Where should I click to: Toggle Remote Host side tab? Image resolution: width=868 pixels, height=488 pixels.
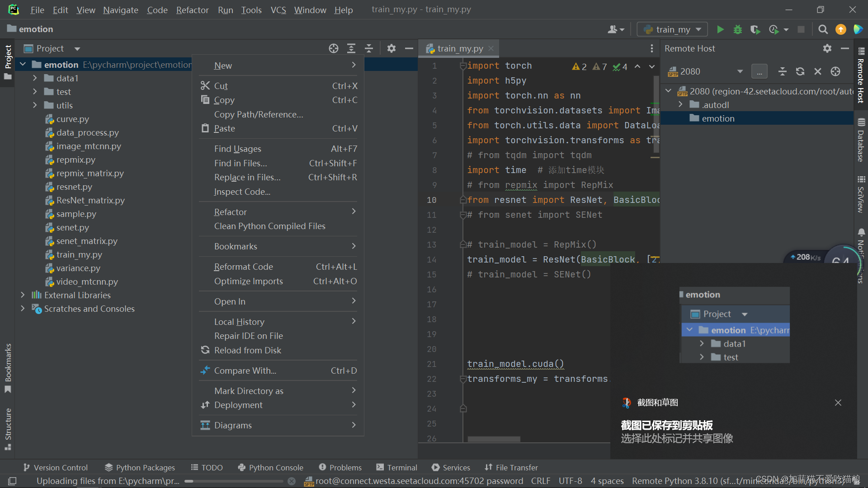tap(861, 75)
